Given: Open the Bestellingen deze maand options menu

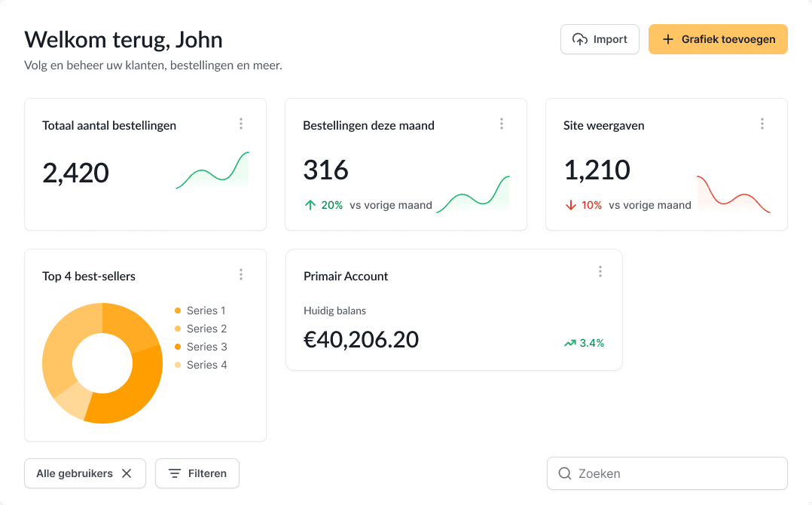Looking at the screenshot, I should pyautogui.click(x=502, y=124).
